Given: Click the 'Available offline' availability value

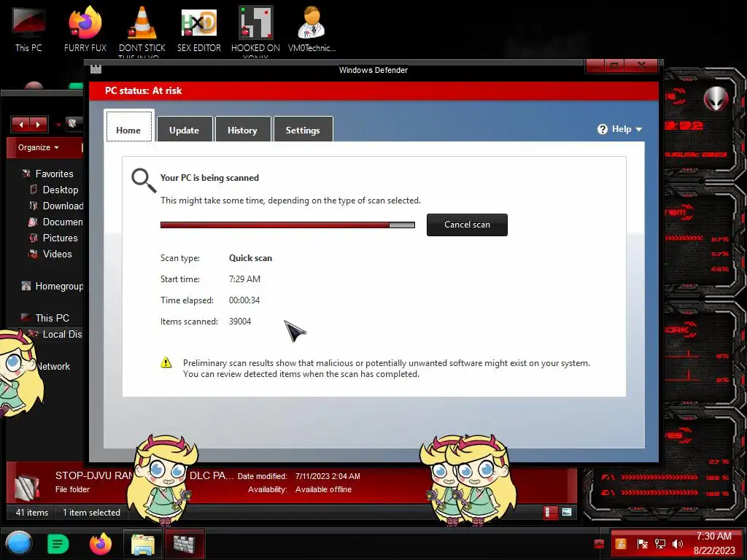Looking at the screenshot, I should point(323,489).
